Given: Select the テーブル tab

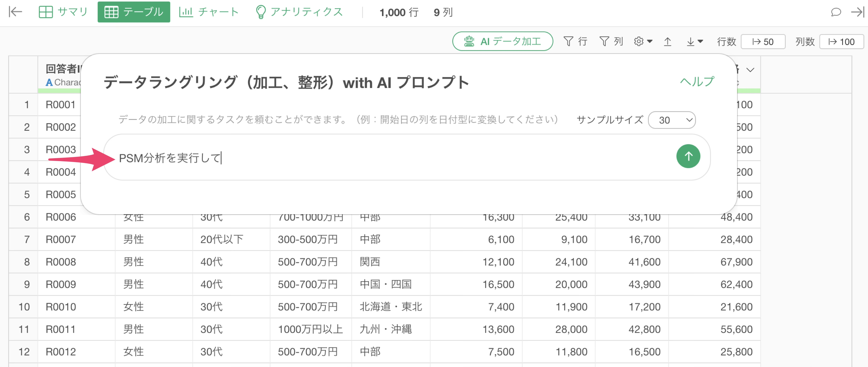Looking at the screenshot, I should pyautogui.click(x=134, y=12).
